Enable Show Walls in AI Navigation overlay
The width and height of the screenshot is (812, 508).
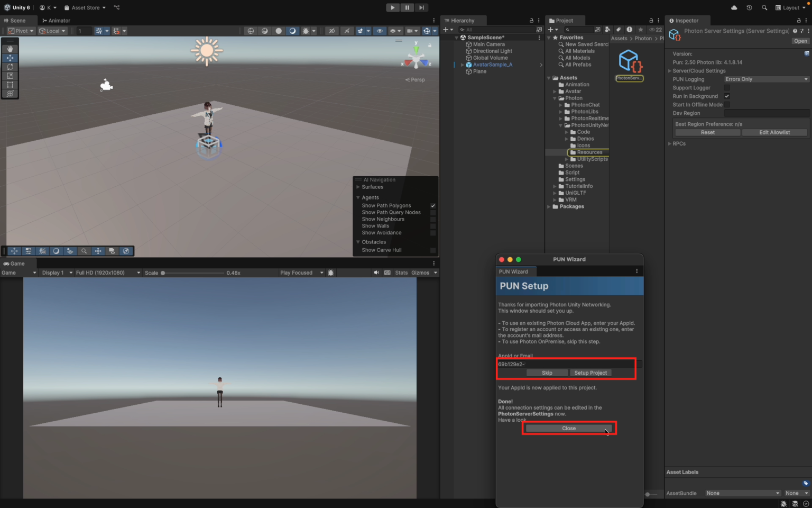[433, 226]
